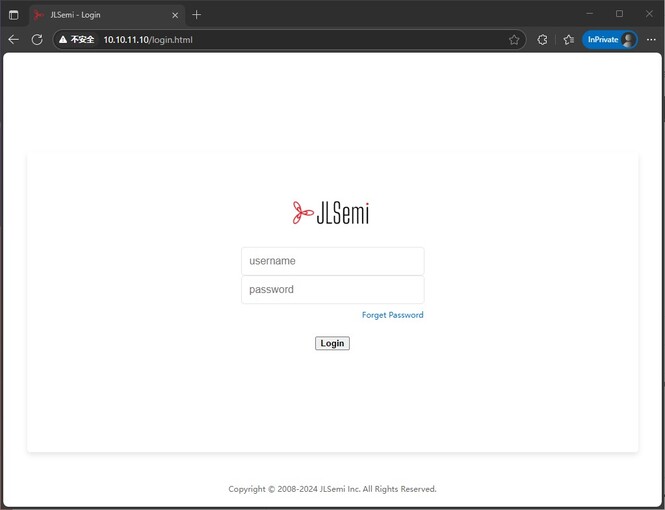Reload the page with refresh icon
Screen dimensions: 665x510
tap(37, 40)
